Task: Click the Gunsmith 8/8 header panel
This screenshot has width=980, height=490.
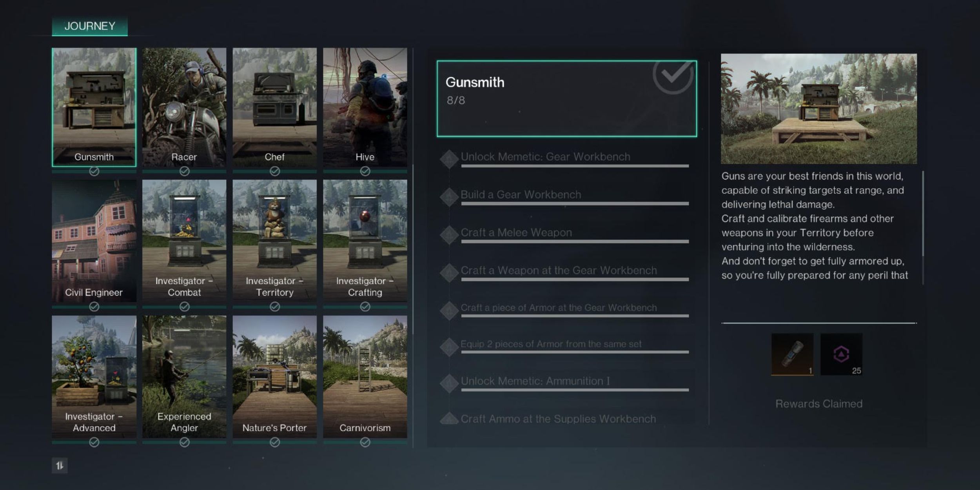Action: (567, 99)
